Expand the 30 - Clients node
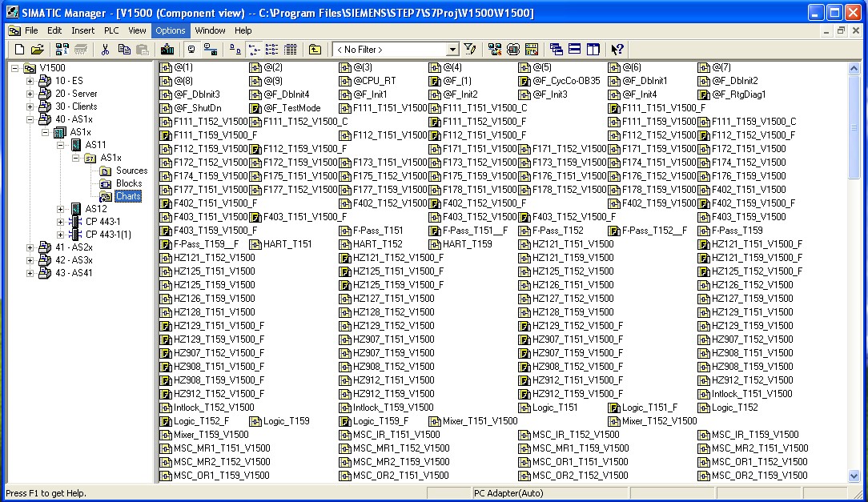Viewport: 868px width, 502px height. 30,106
